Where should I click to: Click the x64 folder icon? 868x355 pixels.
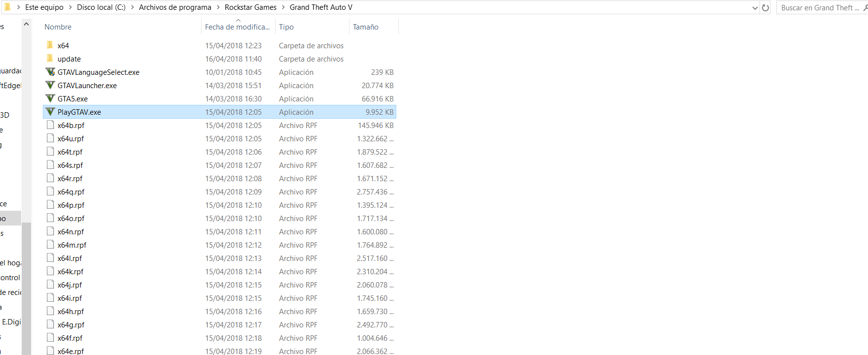point(50,45)
